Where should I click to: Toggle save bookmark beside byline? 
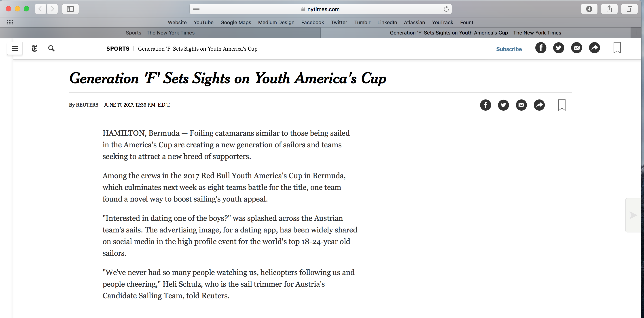pos(562,105)
